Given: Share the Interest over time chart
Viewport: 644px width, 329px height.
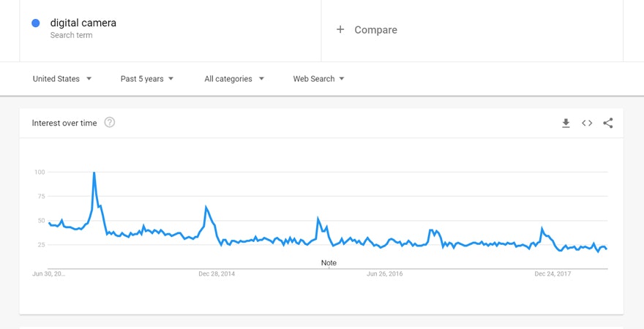Looking at the screenshot, I should click(x=608, y=123).
